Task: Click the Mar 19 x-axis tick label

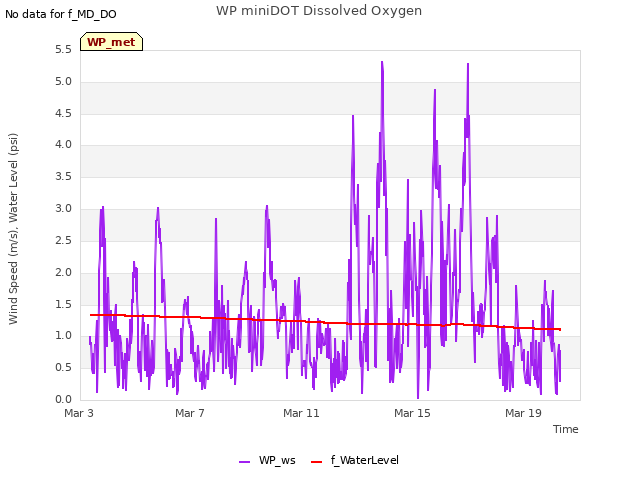Action: coord(523,413)
